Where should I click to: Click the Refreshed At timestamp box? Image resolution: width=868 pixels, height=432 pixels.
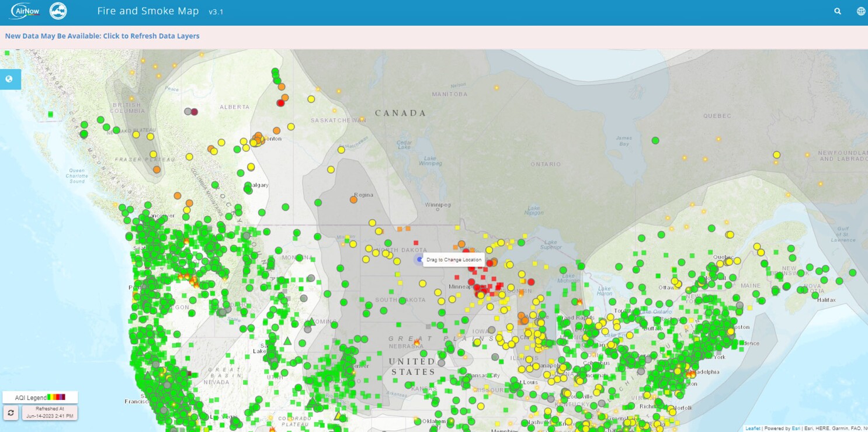(x=50, y=413)
